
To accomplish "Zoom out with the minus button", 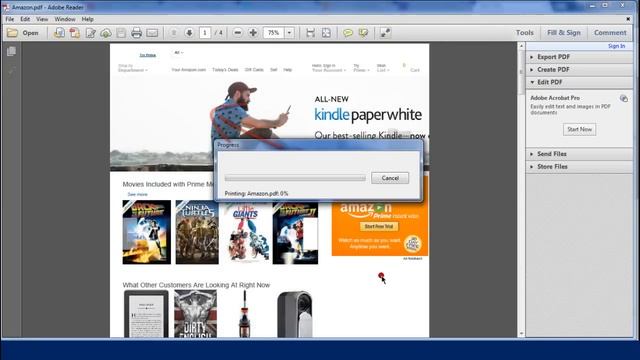I will [238, 33].
